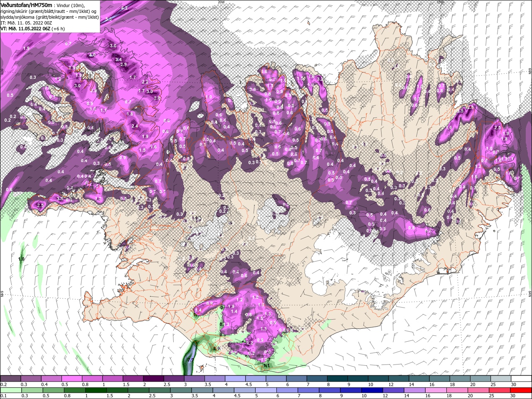Pick lower scale swatch between 1 and 1.5
The height and width of the screenshot is (399, 532).
96,390
